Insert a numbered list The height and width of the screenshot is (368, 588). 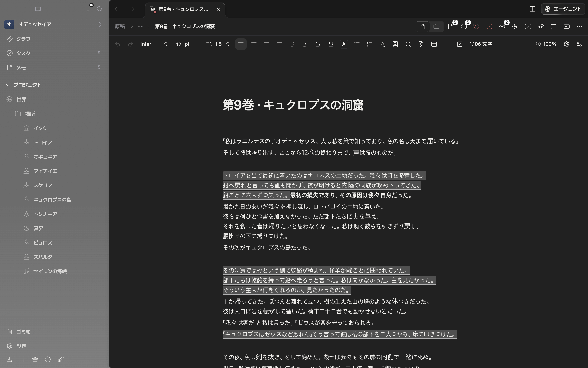pos(370,44)
